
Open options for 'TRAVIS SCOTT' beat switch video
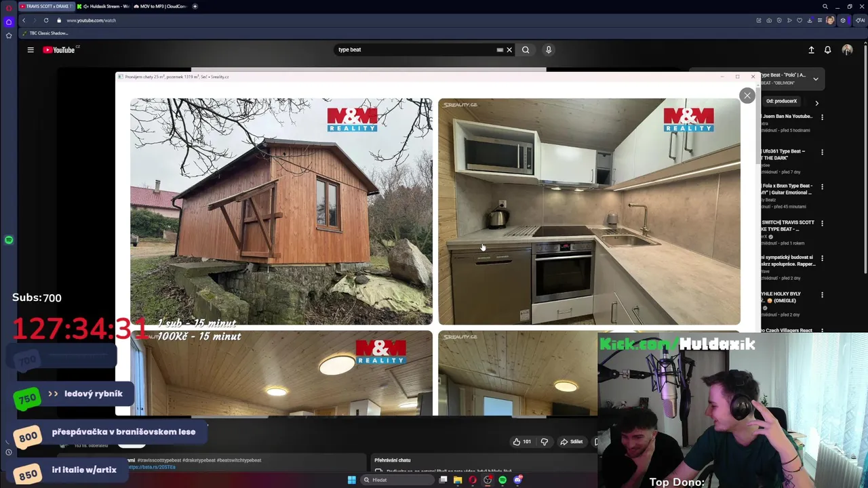(x=822, y=223)
